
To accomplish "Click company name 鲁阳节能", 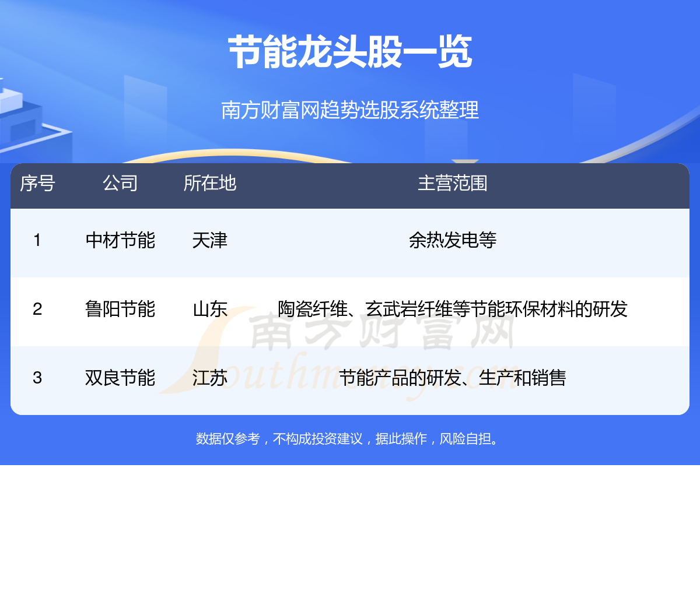I will 120,309.
